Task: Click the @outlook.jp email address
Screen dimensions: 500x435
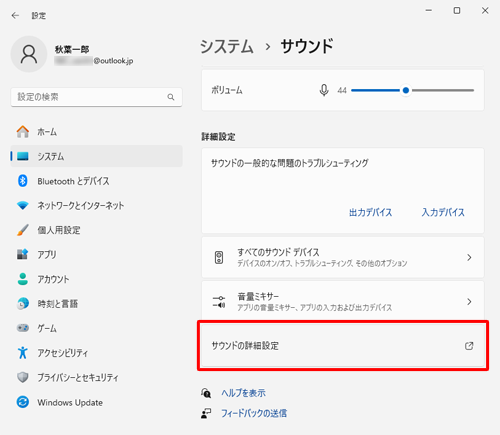Action: click(x=113, y=61)
